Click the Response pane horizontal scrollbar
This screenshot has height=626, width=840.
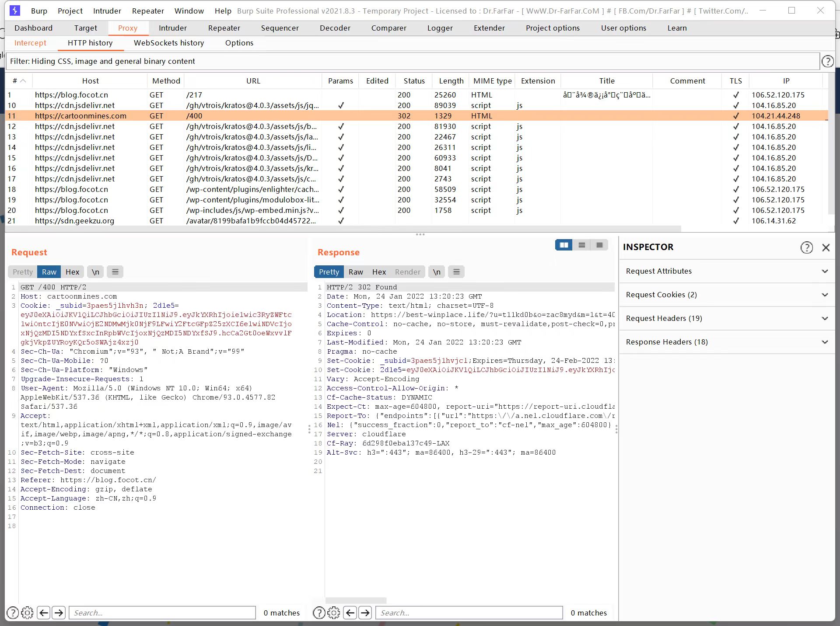[x=356, y=600]
